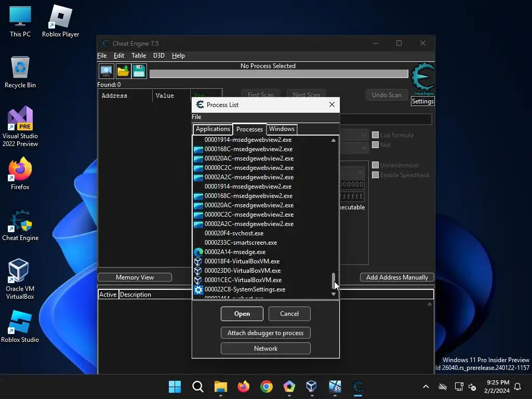
Task: Open Firefox from the taskbar
Action: pyautogui.click(x=243, y=387)
